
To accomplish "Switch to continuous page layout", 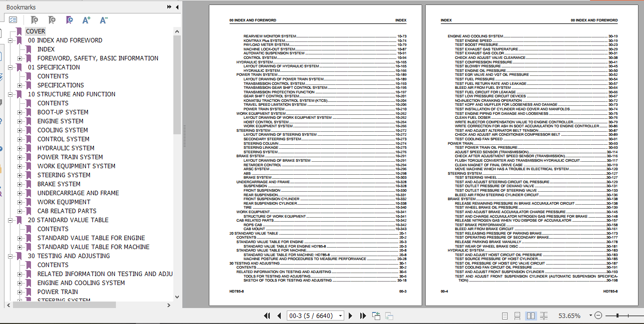I will pyautogui.click(x=518, y=316).
